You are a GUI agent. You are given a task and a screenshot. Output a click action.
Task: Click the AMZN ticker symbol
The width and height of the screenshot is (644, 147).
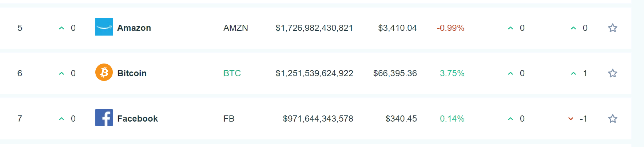[236, 28]
